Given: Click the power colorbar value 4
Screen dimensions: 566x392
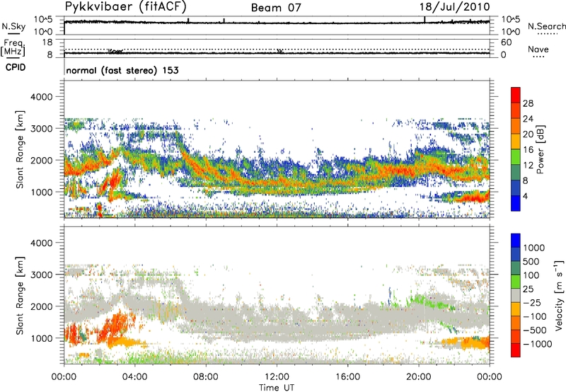Looking at the screenshot, I should click(x=525, y=196).
